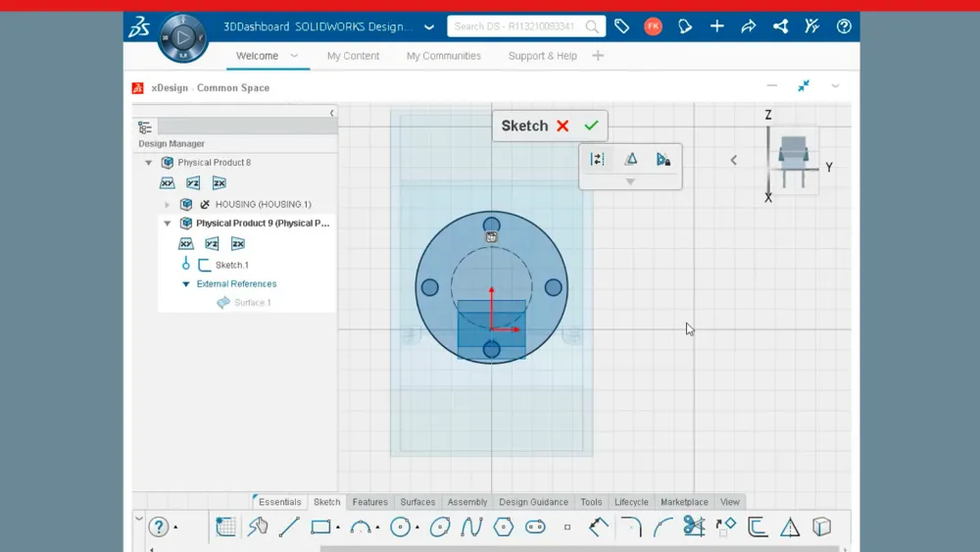This screenshot has height=552, width=980.
Task: Select the YZ plane under Physical Product 9
Action: click(212, 244)
